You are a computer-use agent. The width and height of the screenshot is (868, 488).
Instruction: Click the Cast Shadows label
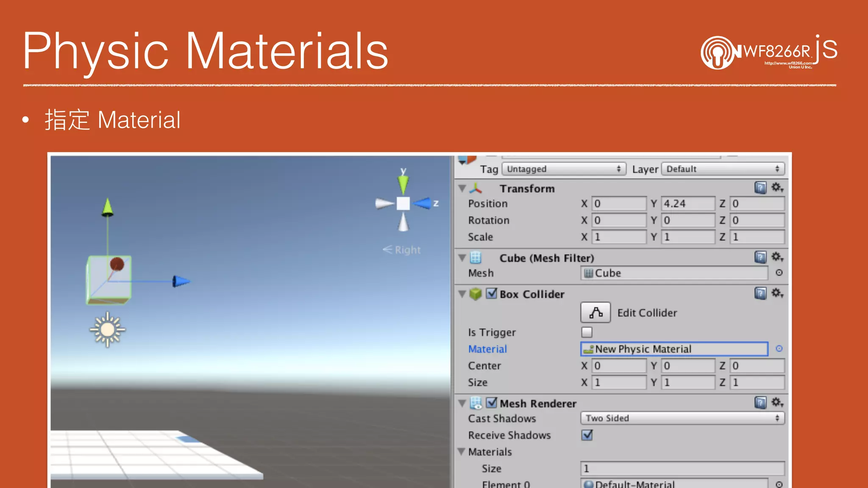tap(502, 419)
